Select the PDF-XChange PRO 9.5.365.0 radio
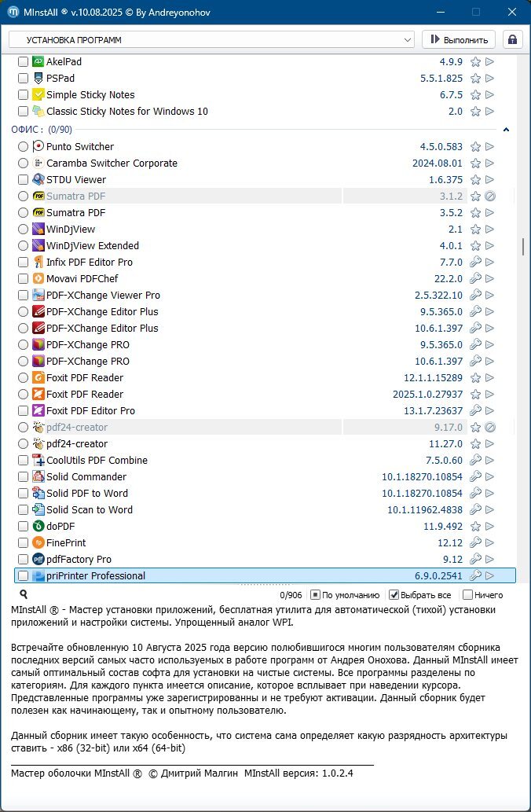 coord(23,345)
